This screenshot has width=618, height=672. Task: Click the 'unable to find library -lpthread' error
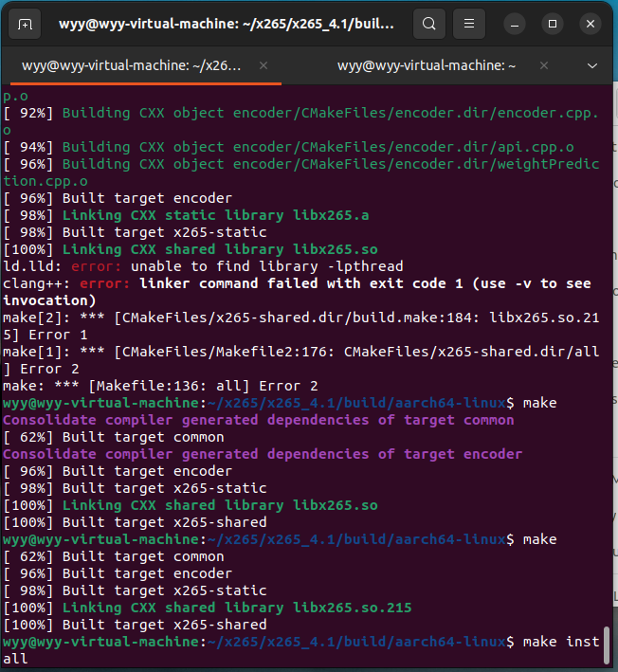pos(266,266)
